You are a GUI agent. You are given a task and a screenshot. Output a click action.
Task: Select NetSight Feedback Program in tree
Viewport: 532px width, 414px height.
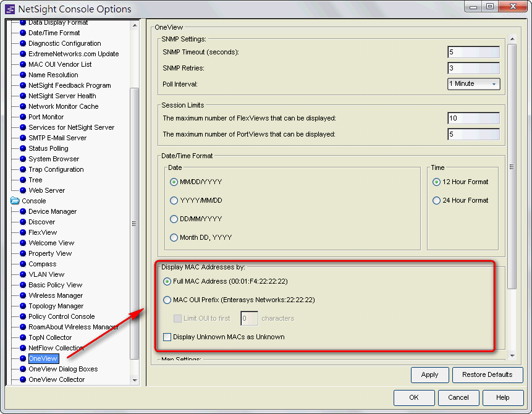pos(70,85)
